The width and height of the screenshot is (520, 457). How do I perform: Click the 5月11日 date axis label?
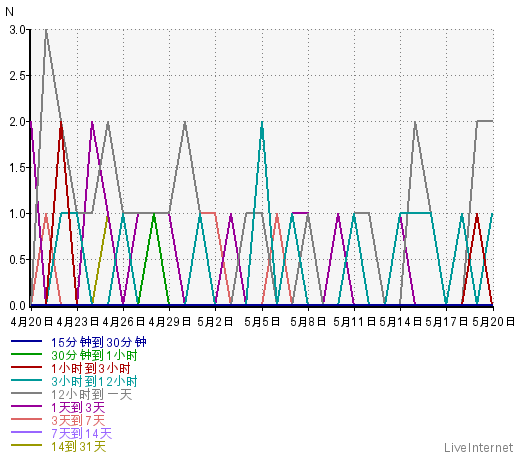(354, 322)
